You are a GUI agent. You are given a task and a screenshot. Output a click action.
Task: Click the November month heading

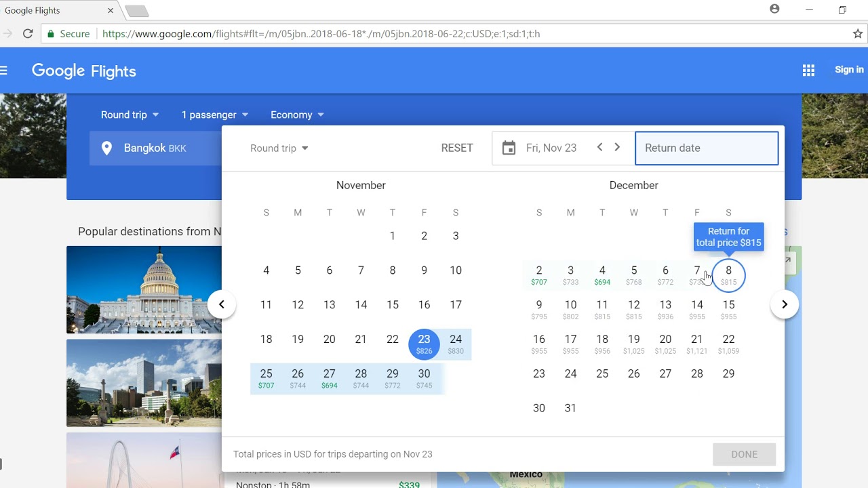[361, 185]
